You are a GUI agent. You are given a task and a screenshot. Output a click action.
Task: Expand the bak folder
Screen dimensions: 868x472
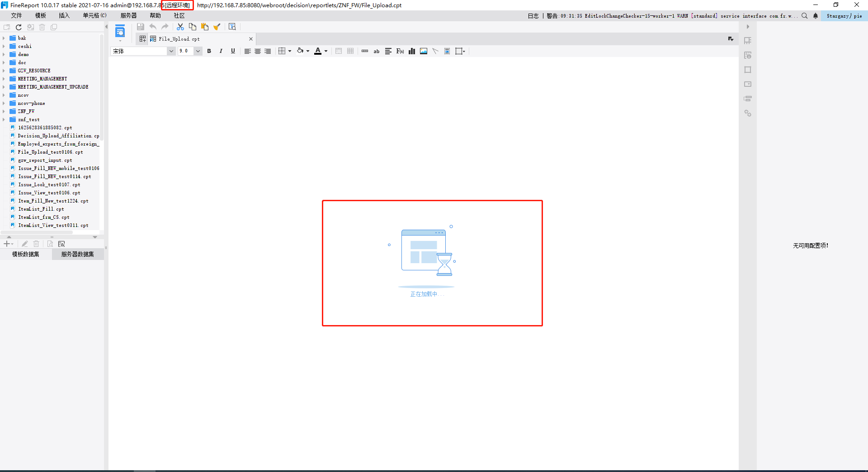point(4,38)
